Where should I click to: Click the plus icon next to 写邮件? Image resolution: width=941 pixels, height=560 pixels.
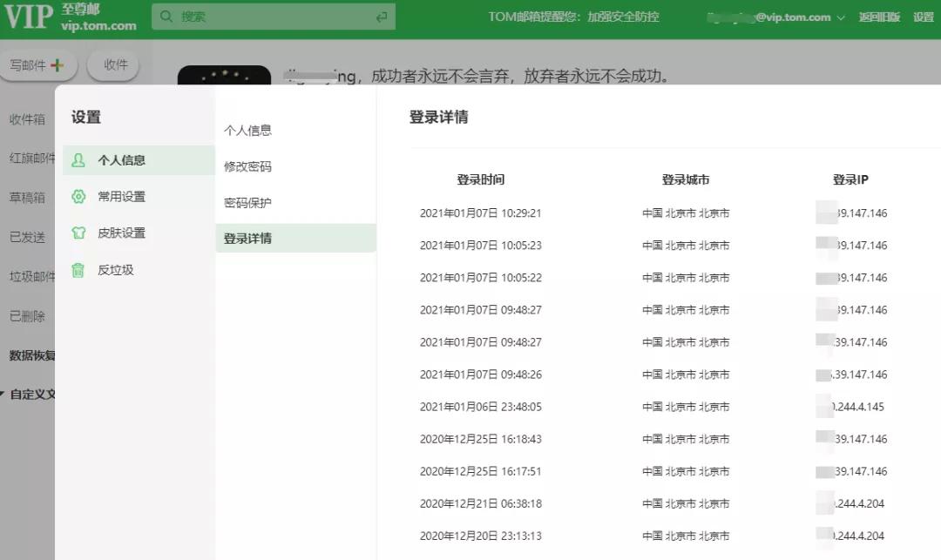pos(58,64)
